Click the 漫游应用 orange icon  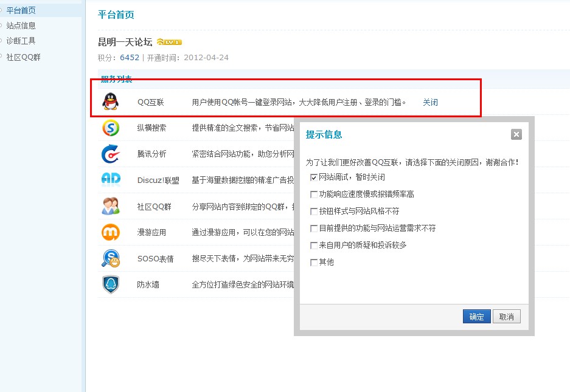point(111,232)
